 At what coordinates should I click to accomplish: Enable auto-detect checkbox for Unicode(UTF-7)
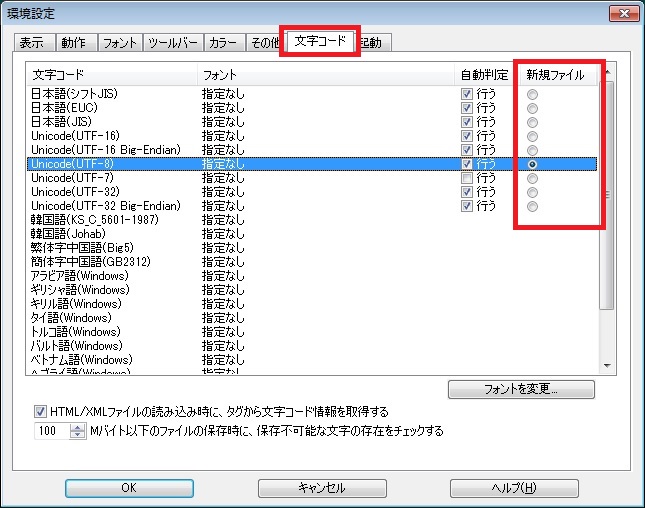tap(466, 178)
